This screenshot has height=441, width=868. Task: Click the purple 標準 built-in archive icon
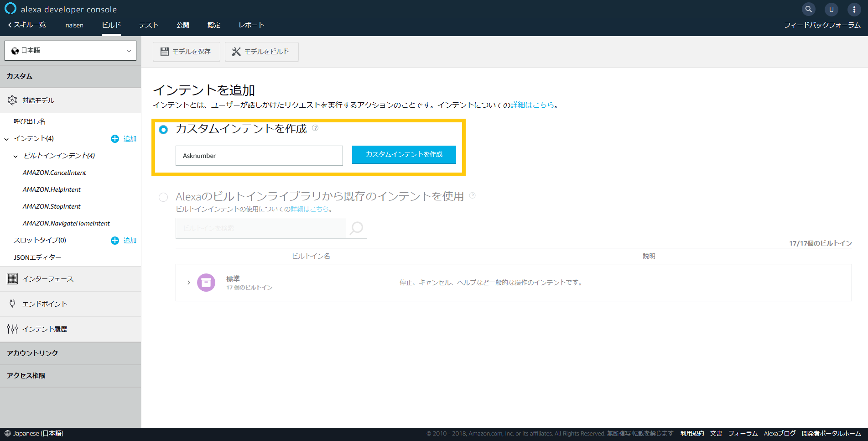click(206, 283)
